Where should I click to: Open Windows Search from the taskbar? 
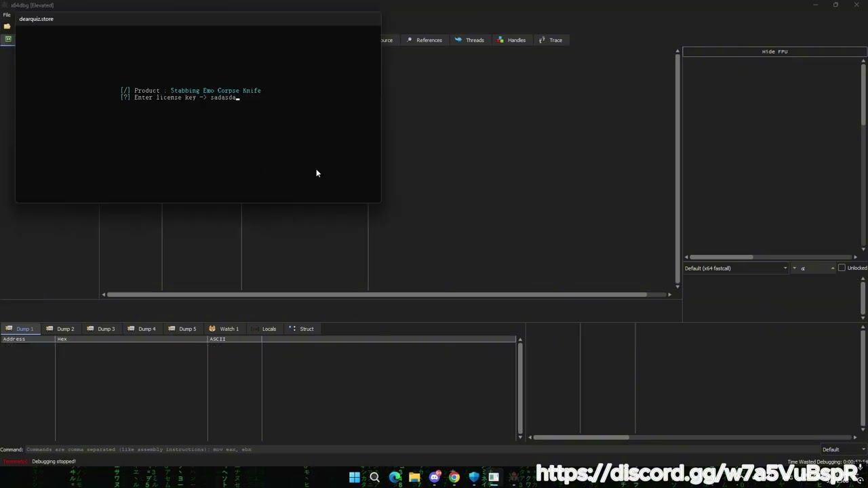[374, 477]
